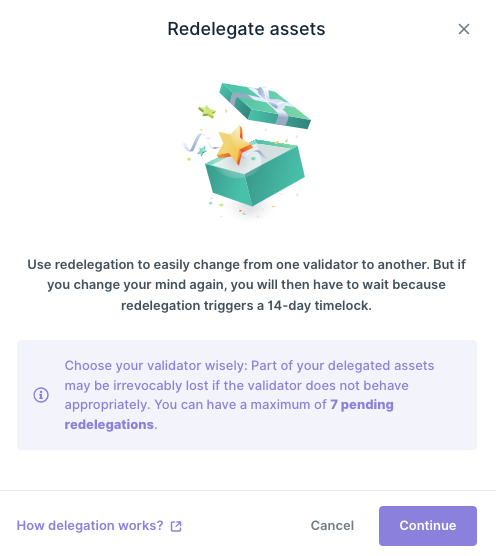Click the large gold star illustration

pos(231,145)
